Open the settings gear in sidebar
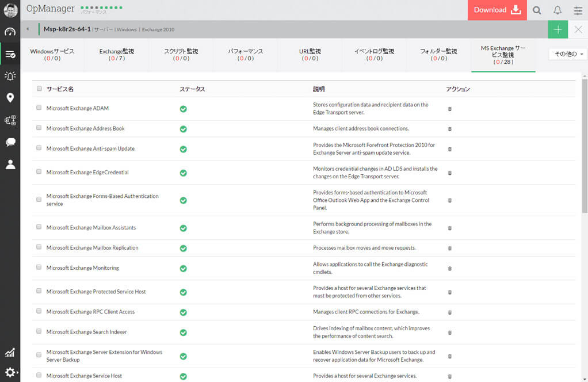 tap(10, 372)
